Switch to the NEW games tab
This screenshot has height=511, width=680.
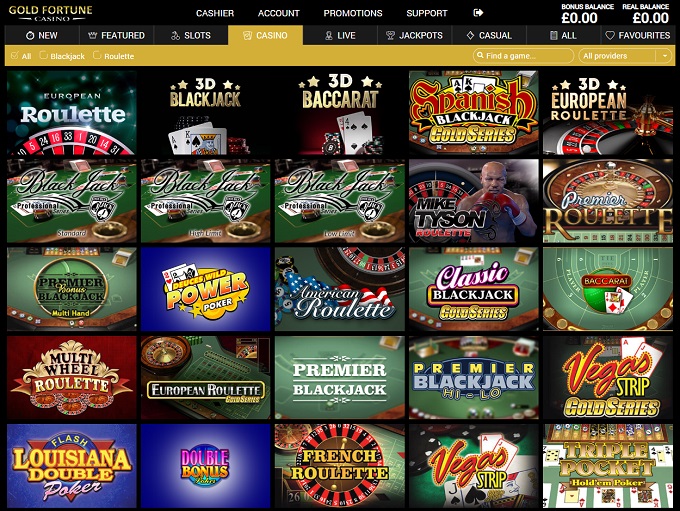click(x=42, y=36)
